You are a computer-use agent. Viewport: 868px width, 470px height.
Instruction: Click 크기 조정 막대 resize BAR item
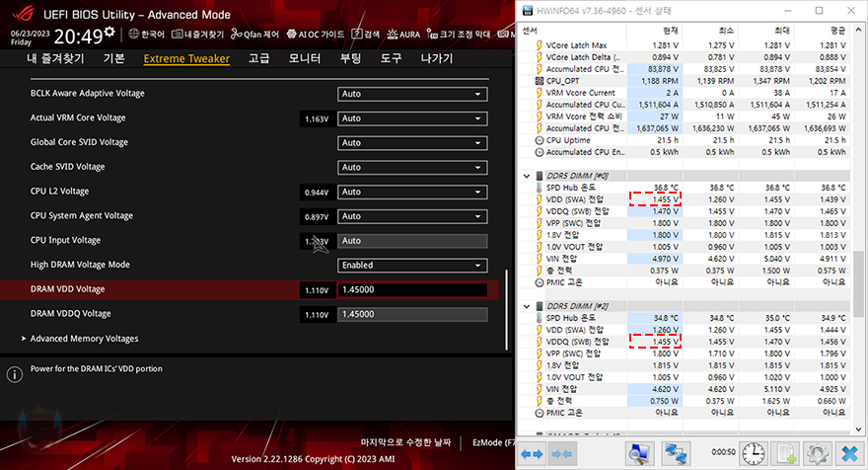click(459, 35)
